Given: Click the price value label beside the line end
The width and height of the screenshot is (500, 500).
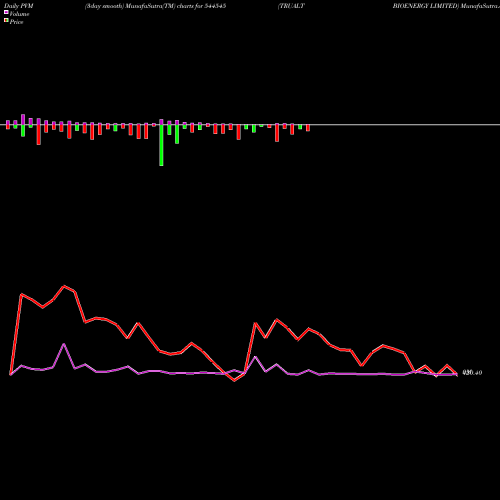Looking at the screenshot, I should 472,373.
